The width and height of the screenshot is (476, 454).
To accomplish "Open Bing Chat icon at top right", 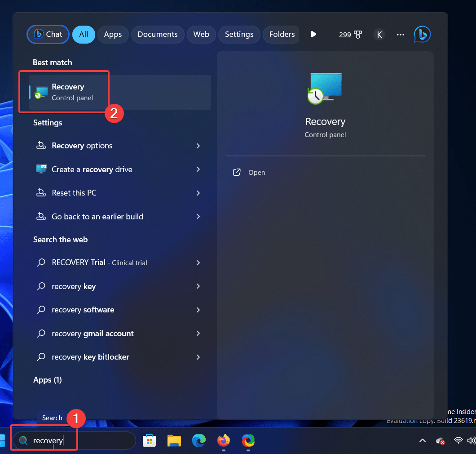I will (x=422, y=35).
